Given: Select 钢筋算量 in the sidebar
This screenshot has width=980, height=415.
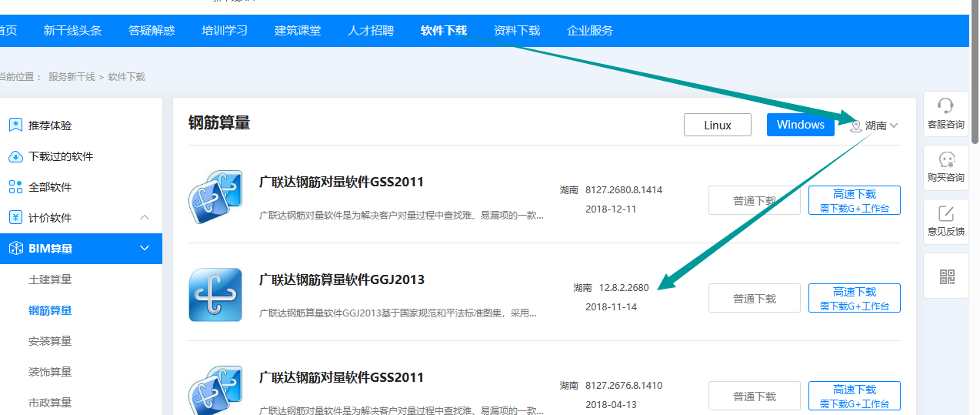Looking at the screenshot, I should click(x=50, y=310).
